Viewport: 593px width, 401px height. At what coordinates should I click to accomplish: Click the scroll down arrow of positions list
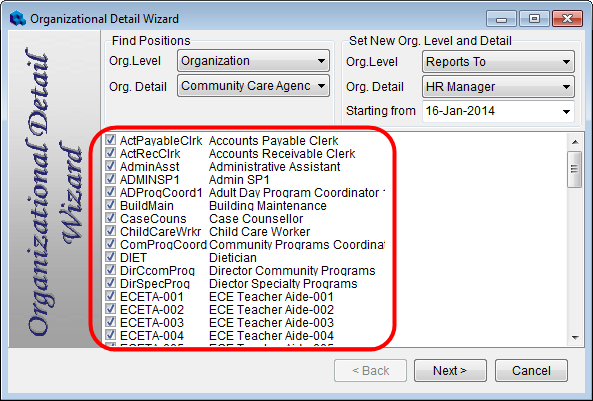(x=575, y=337)
